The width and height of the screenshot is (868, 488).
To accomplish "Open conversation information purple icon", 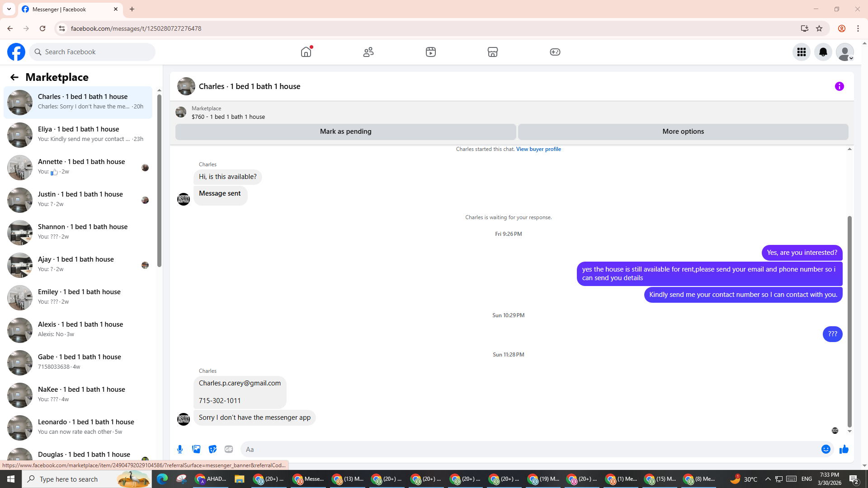I will tap(840, 86).
